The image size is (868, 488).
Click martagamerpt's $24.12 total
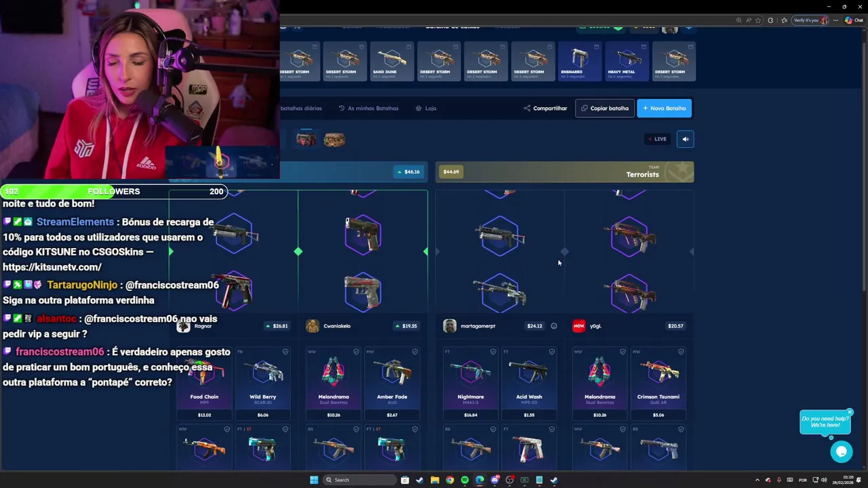pyautogui.click(x=534, y=326)
